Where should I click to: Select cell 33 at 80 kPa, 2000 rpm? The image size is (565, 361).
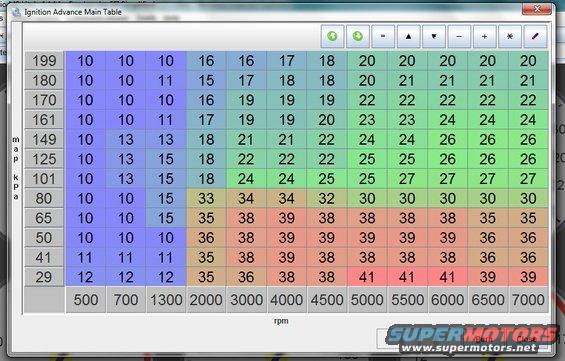click(x=206, y=198)
